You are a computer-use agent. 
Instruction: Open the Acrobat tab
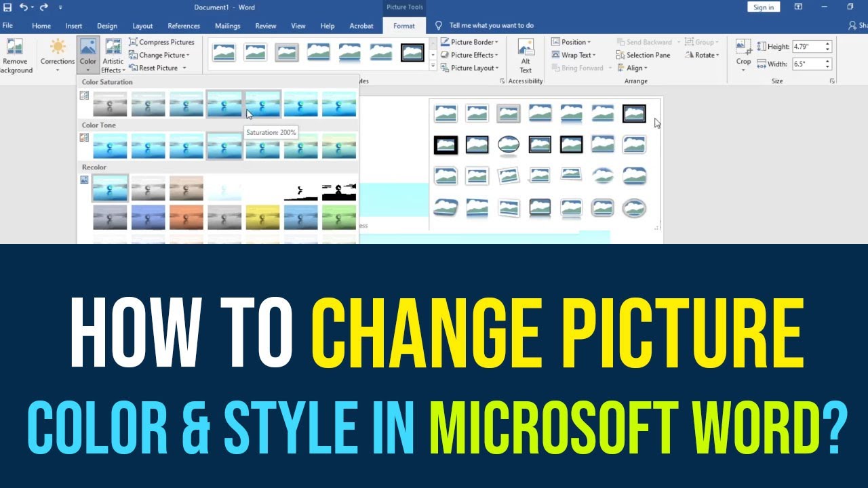click(361, 26)
